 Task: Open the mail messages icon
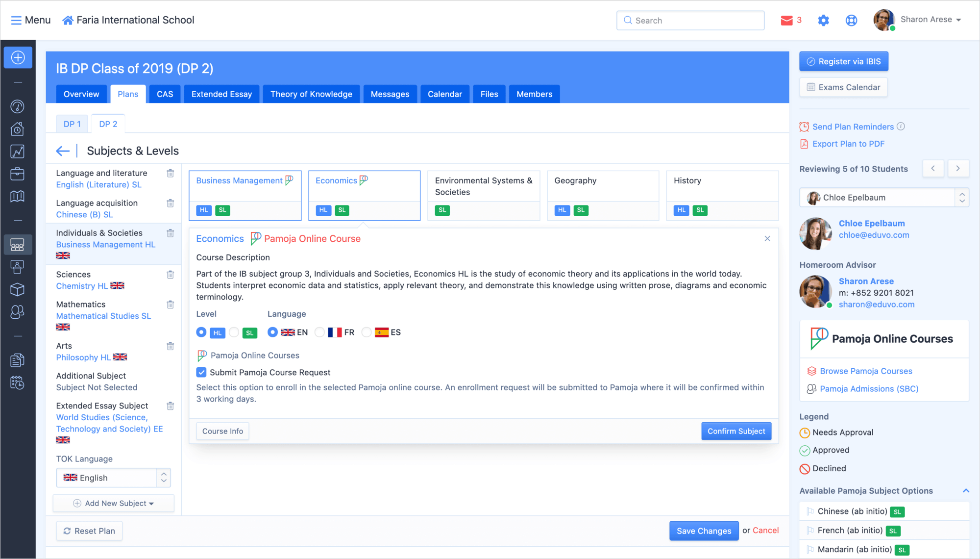point(787,20)
